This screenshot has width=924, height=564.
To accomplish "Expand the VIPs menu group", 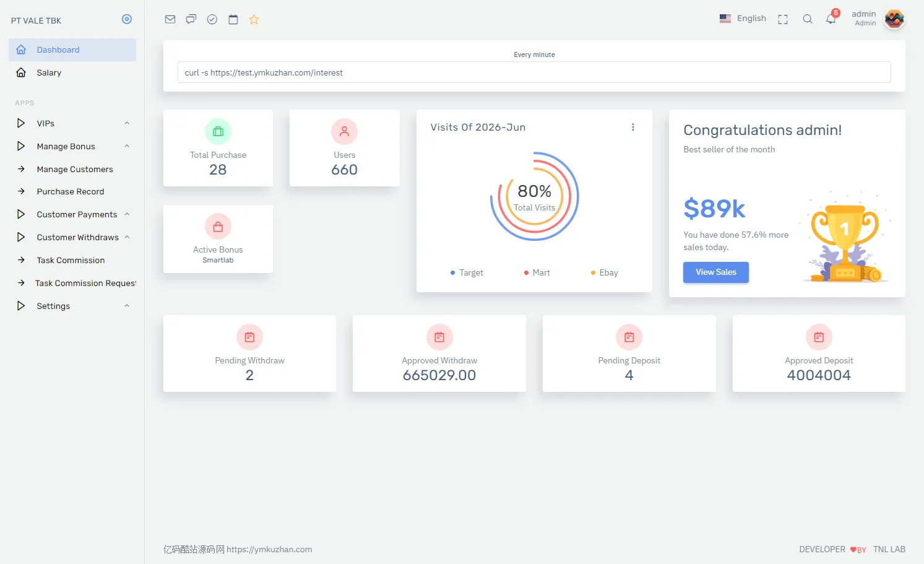I will 73,123.
